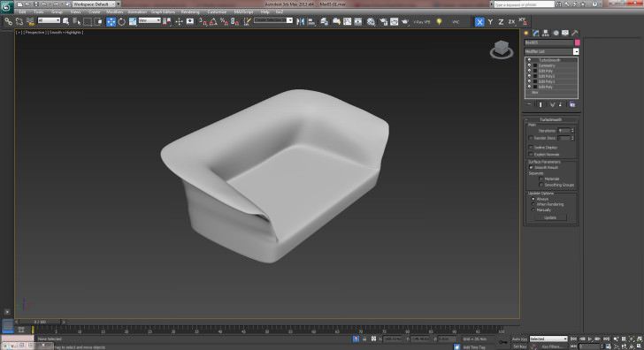The width and height of the screenshot is (644, 350).
Task: Select the Bind to Space Warp tool
Action: [30, 22]
